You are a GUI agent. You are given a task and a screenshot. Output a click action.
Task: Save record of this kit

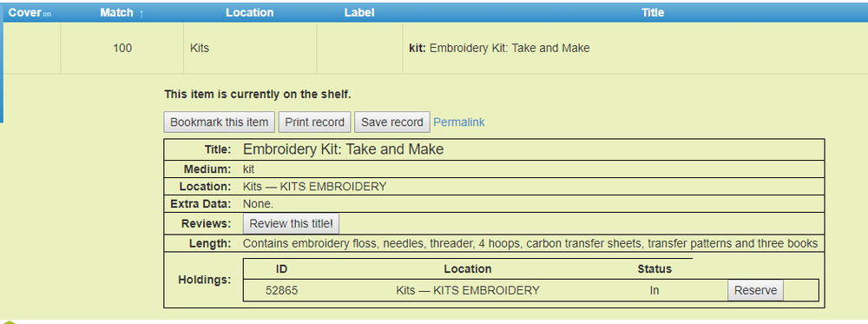(392, 122)
